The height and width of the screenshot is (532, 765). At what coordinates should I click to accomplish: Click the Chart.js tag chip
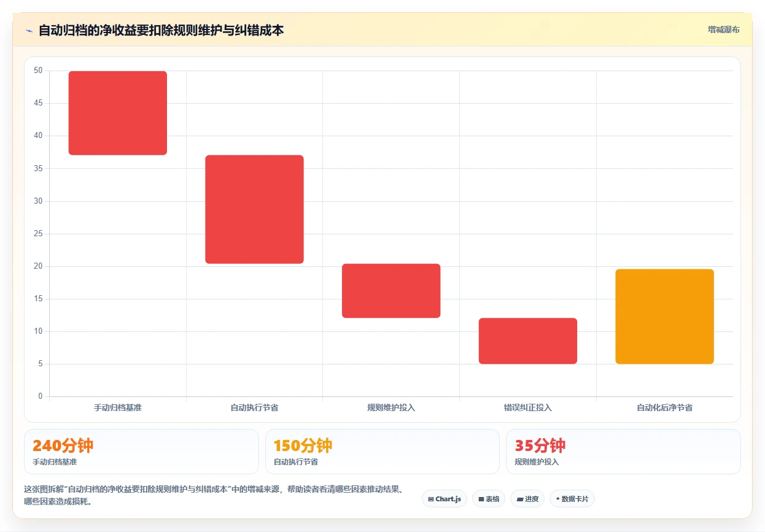[445, 499]
